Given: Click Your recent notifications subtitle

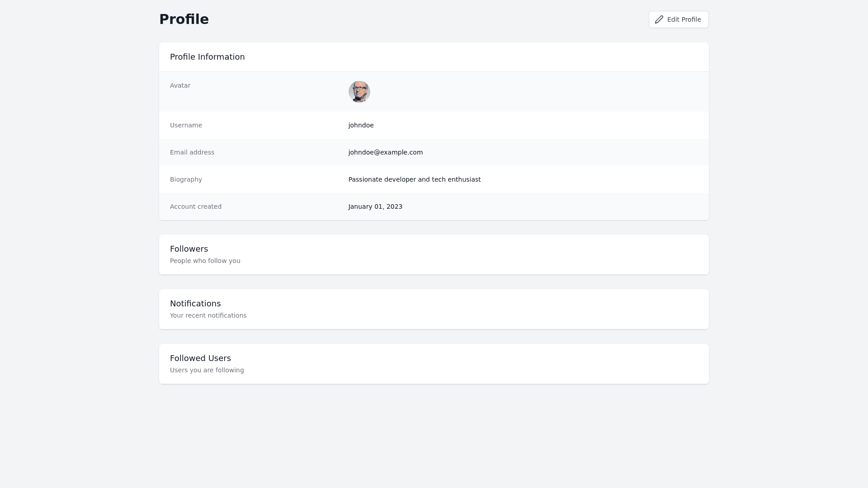Looking at the screenshot, I should coord(208,315).
